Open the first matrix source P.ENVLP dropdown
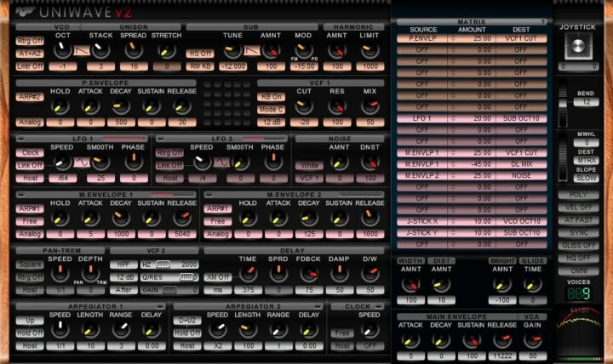Screen dimensions: 613x364 pos(423,39)
